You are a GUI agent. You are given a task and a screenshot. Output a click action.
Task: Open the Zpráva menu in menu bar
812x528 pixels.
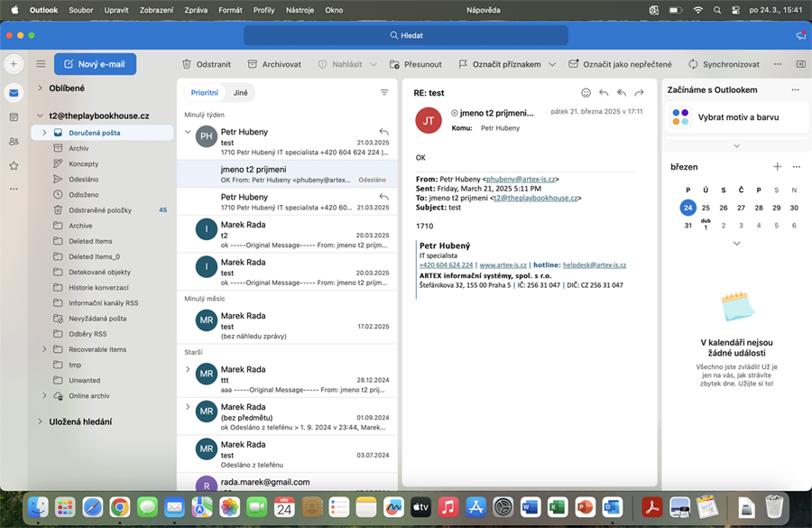(x=196, y=10)
